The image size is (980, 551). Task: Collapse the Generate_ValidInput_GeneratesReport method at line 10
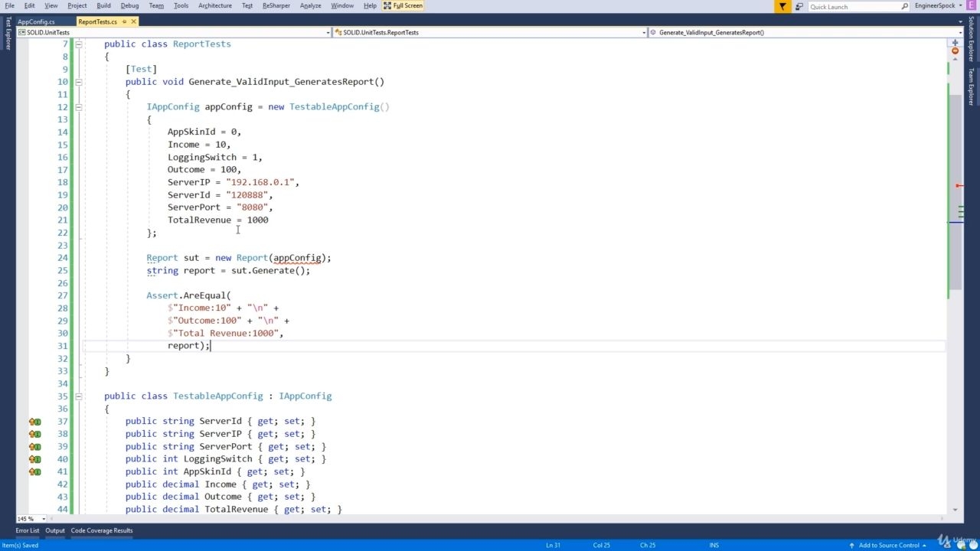(x=78, y=82)
